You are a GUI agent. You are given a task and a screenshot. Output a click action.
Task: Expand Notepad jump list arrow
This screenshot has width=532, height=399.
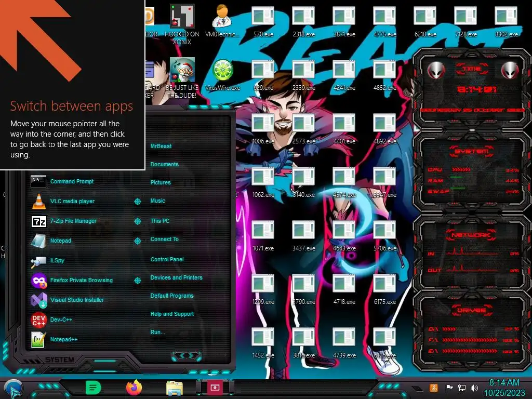137,241
